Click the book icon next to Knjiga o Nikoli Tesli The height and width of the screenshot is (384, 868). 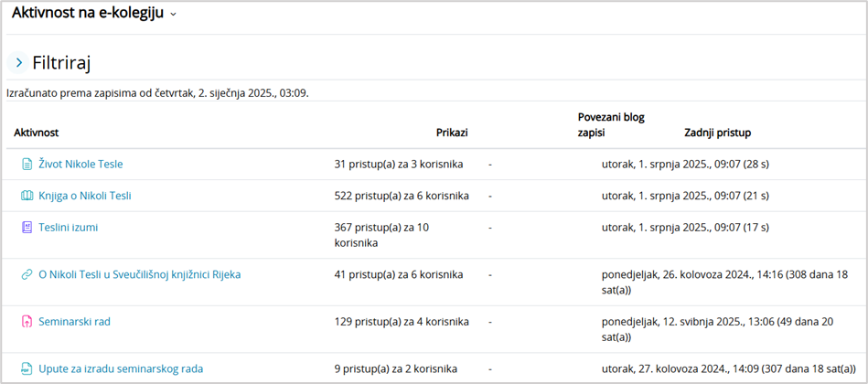pyautogui.click(x=27, y=196)
